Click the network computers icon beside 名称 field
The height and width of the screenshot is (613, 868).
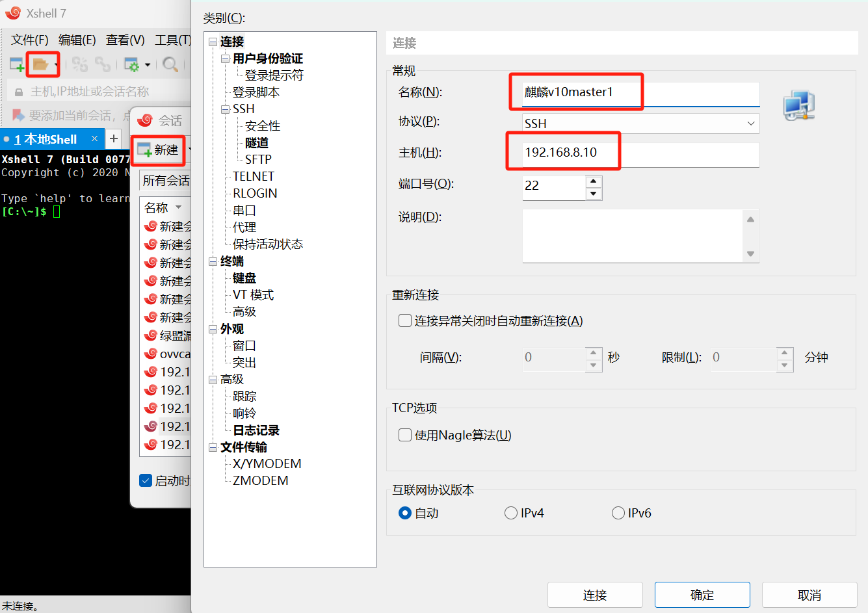(x=799, y=105)
